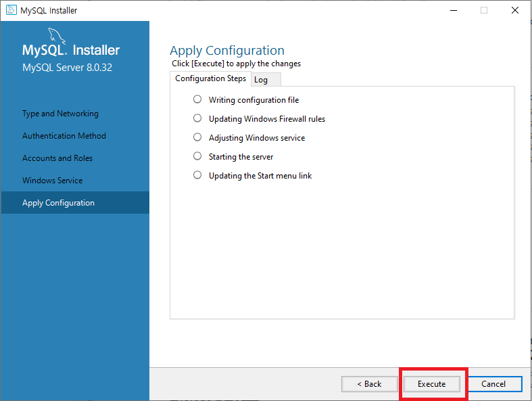This screenshot has height=401, width=532.
Task: Click the 'Click [Execute] to apply the changes' text
Action: [236, 64]
